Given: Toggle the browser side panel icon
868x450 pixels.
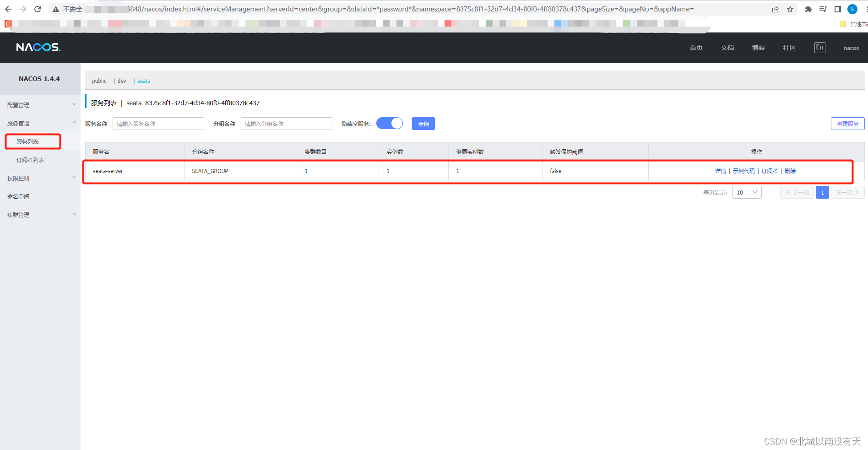Looking at the screenshot, I should (837, 9).
